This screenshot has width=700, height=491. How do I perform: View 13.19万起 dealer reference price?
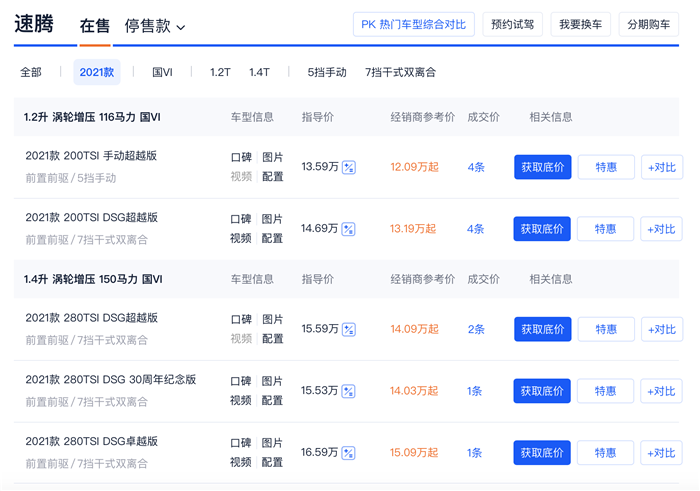(413, 229)
